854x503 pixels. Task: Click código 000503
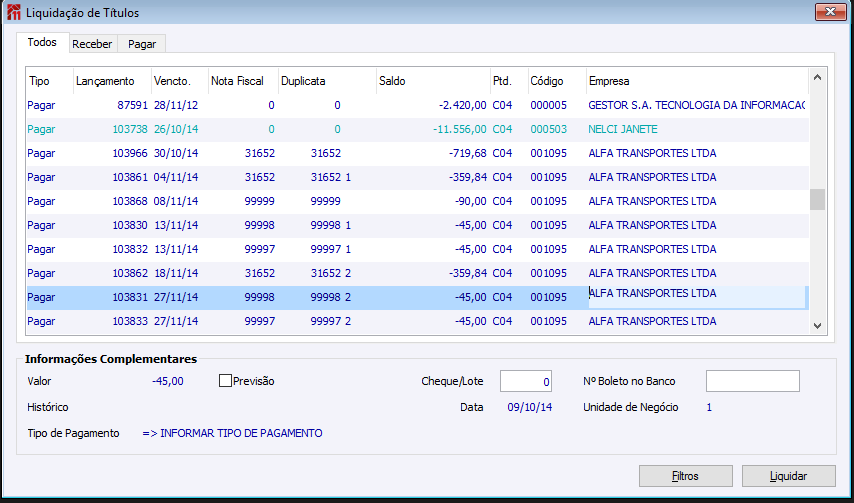pos(548,130)
